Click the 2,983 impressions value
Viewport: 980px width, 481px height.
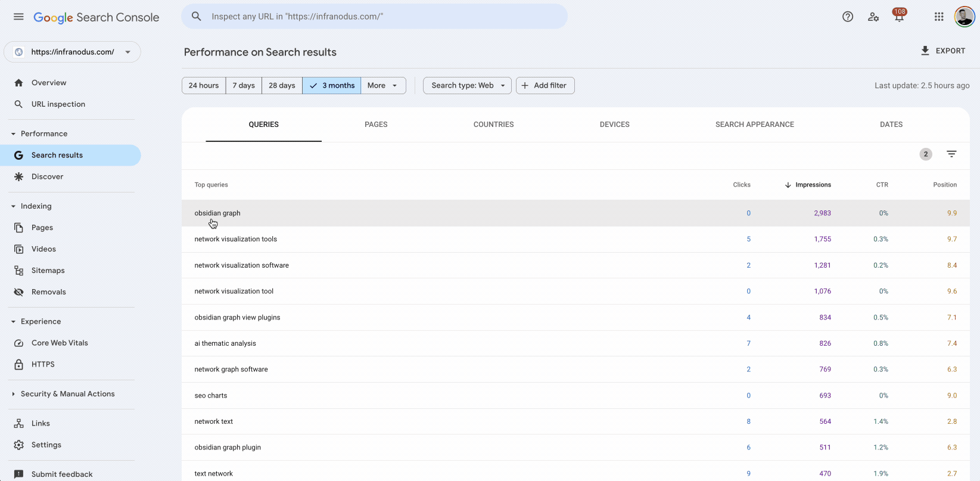(x=822, y=213)
